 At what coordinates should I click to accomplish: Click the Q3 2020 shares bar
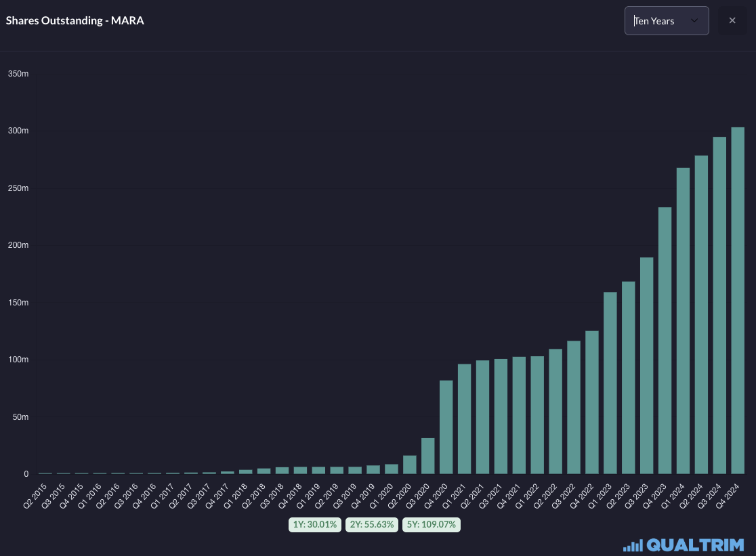(x=428, y=456)
